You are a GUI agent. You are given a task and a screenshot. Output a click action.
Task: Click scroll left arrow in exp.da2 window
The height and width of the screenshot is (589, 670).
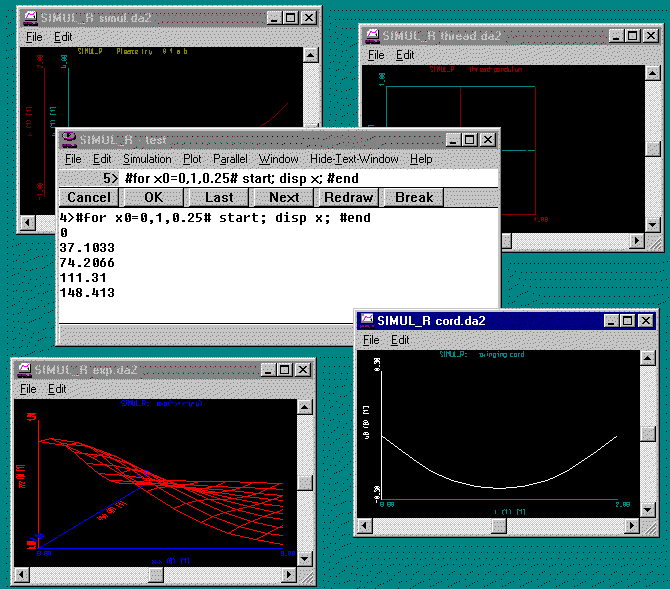tap(21, 574)
